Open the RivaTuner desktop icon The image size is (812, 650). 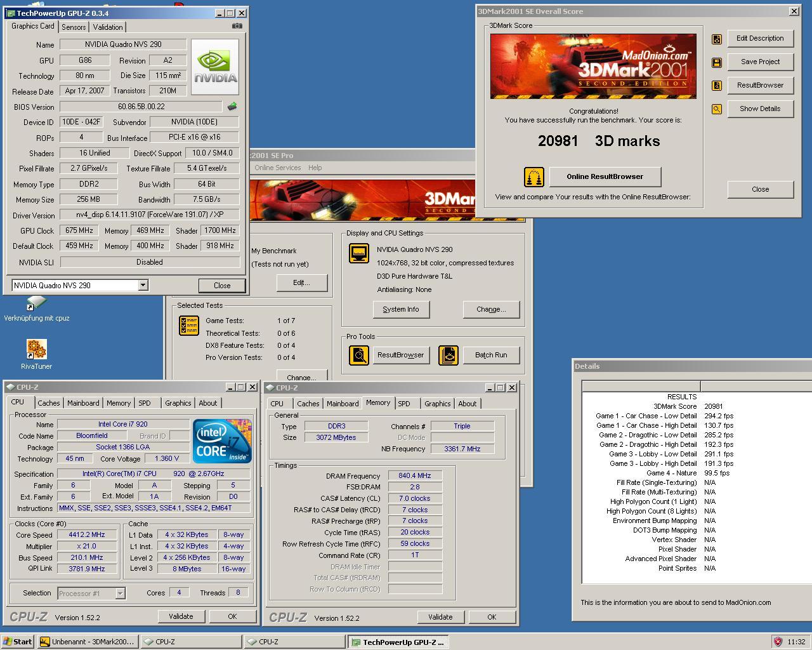click(x=36, y=348)
